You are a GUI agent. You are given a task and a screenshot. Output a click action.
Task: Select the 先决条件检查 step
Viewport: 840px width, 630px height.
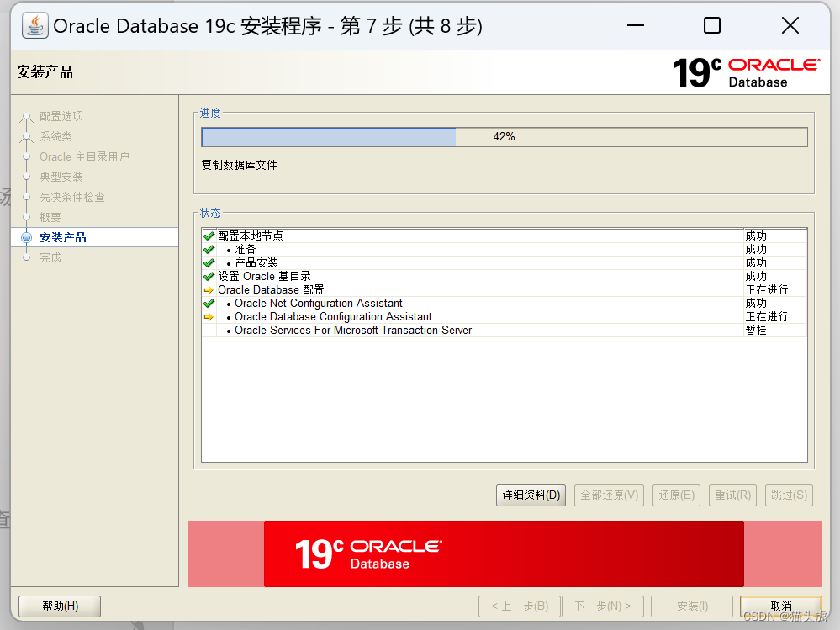pyautogui.click(x=72, y=197)
